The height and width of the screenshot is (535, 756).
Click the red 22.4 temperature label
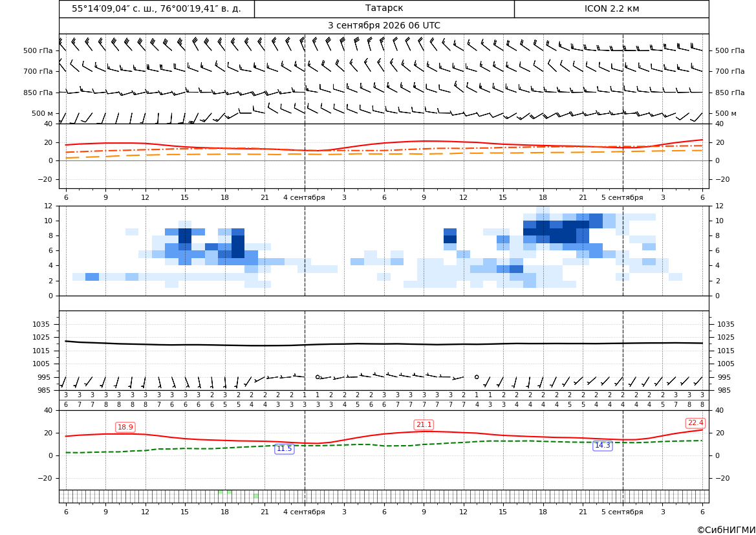pos(695,423)
